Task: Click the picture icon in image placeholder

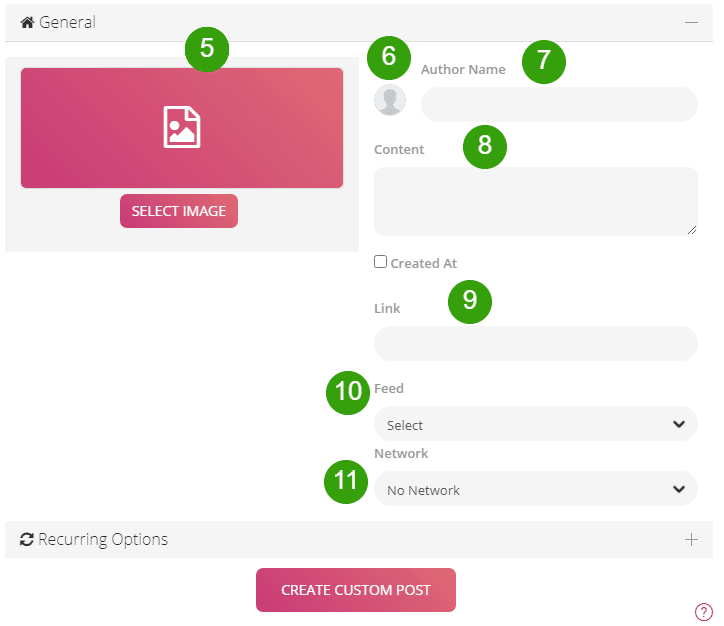Action: click(182, 128)
